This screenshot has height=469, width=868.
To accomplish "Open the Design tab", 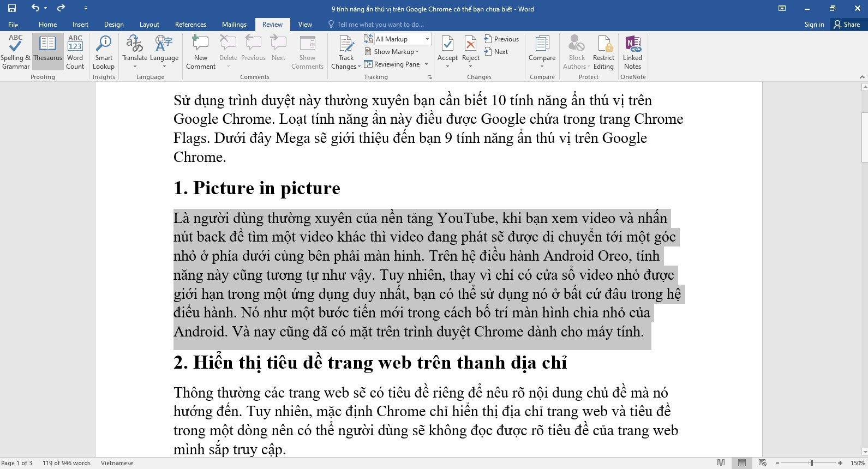I will [113, 25].
